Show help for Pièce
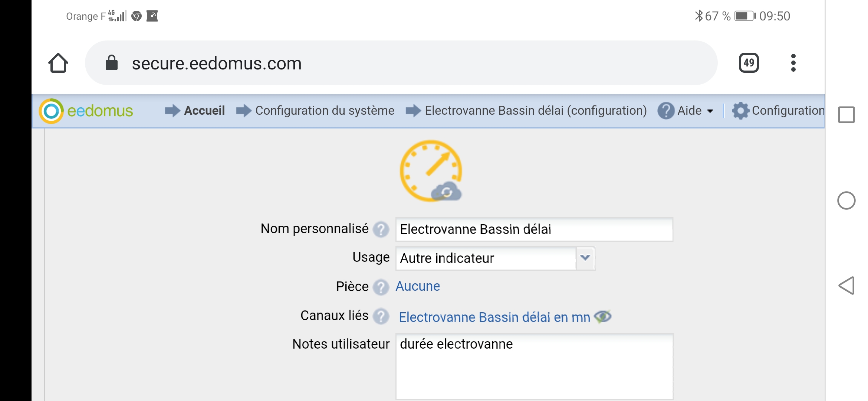This screenshot has height=401, width=868. coord(381,287)
